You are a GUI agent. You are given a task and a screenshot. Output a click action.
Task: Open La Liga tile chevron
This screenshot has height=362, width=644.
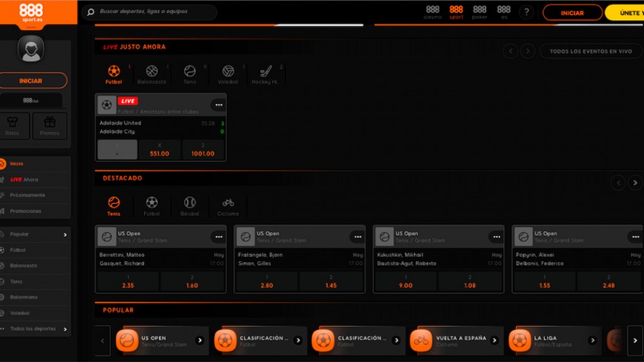click(x=592, y=340)
